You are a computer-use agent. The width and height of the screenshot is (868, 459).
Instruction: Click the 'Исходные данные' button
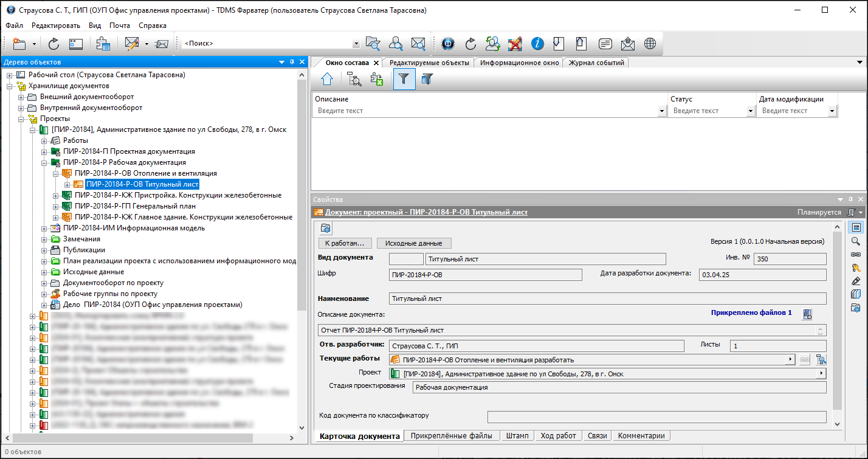[x=414, y=243]
